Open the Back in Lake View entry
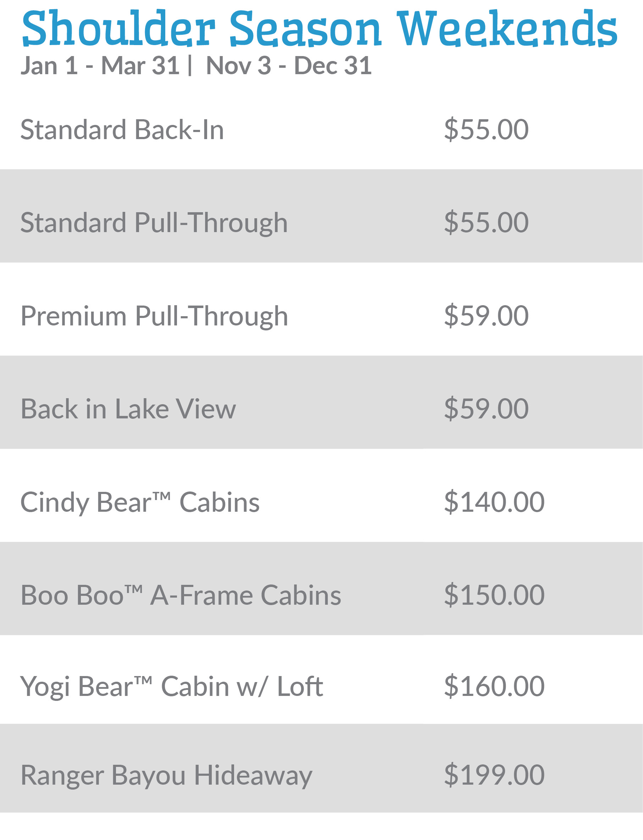The height and width of the screenshot is (840, 643). [x=128, y=409]
